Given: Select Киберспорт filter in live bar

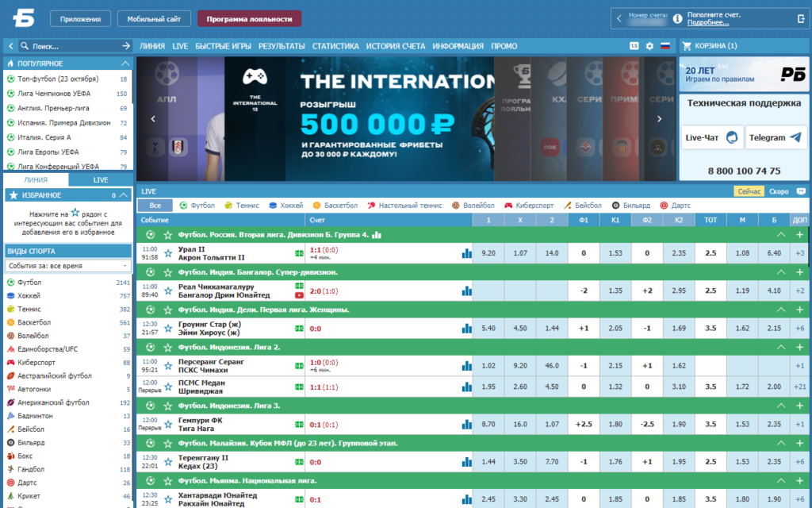Looking at the screenshot, I should click(529, 206).
